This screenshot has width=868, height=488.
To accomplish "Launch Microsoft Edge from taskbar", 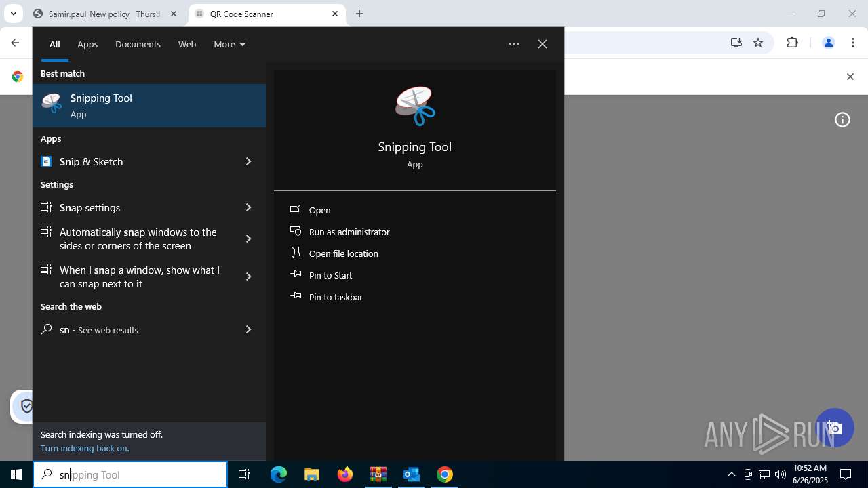I will click(279, 474).
